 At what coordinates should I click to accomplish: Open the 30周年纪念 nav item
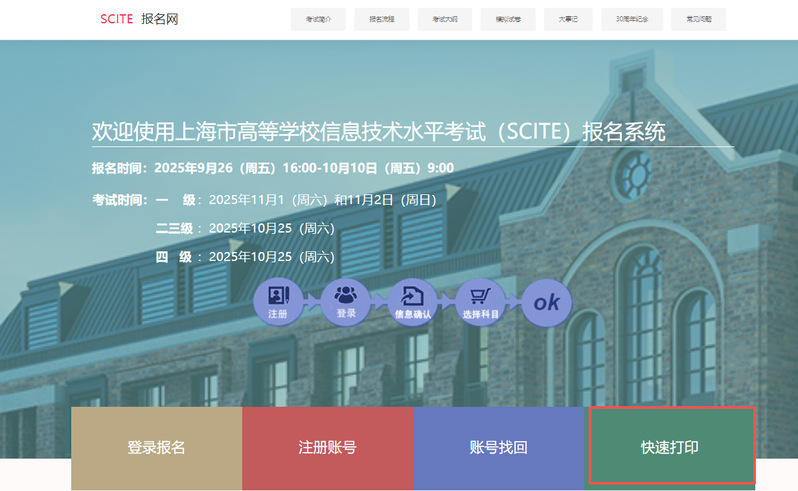click(x=632, y=19)
